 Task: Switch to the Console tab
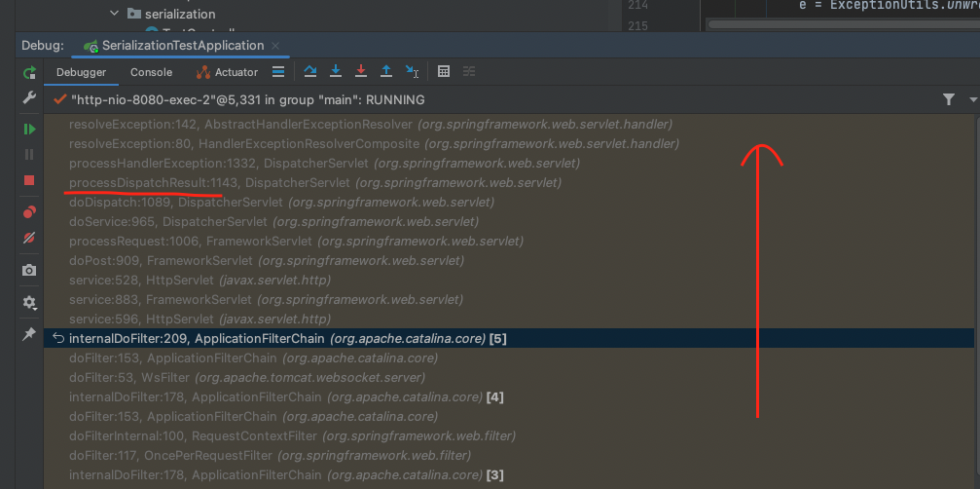click(151, 72)
